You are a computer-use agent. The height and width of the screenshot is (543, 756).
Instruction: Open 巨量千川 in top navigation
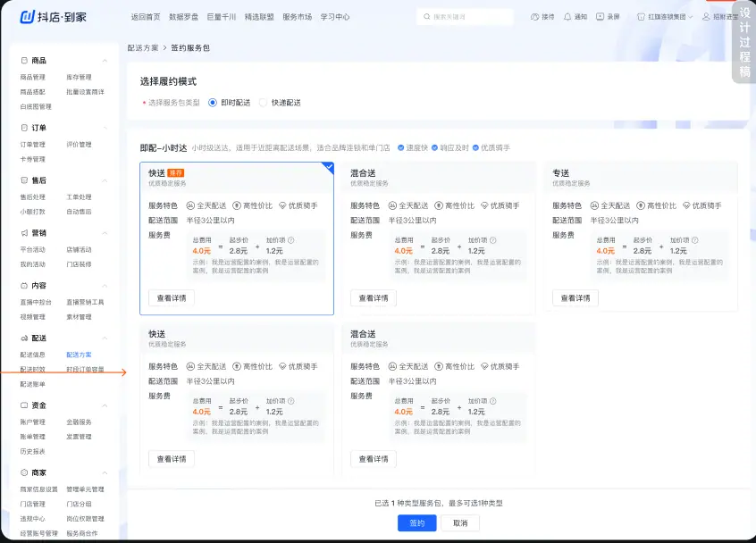pos(222,17)
